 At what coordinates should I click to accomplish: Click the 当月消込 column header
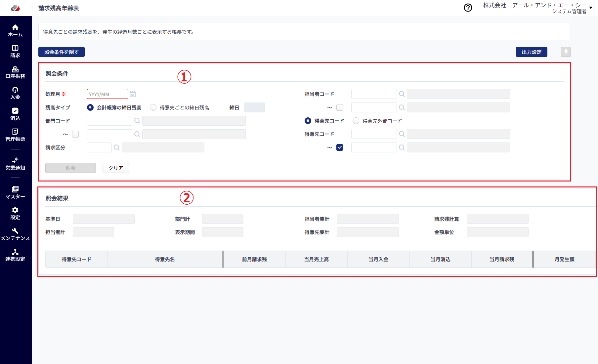[x=441, y=259]
